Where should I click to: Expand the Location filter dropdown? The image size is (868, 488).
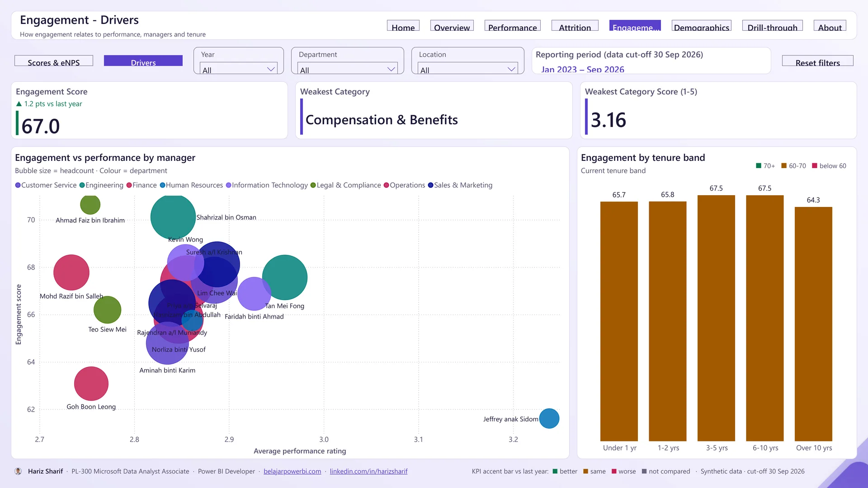[x=468, y=68]
